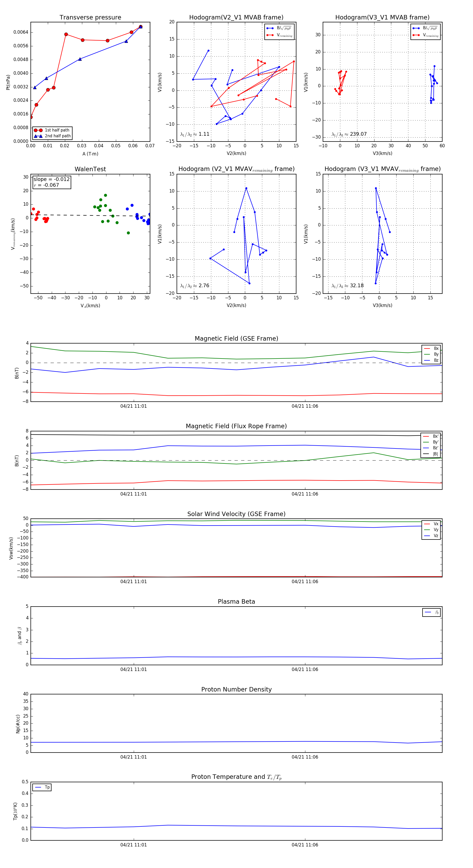Click the 'Np(#/cc)' y-axis label
This screenshot has width=473, height=868.
point(18,724)
